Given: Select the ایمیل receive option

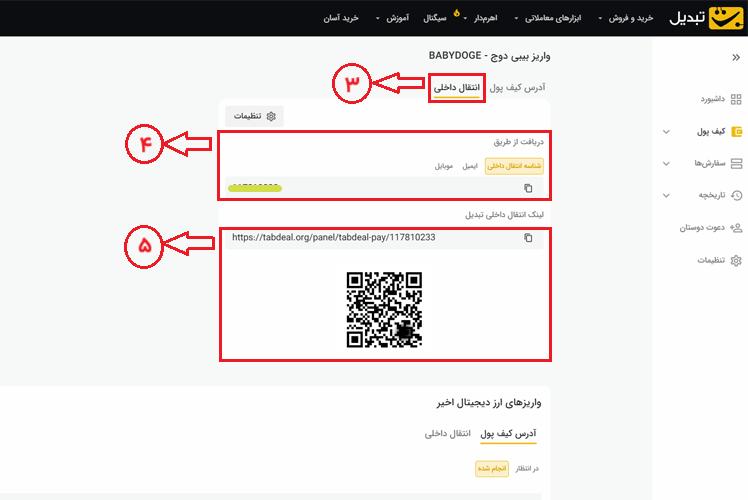Looking at the screenshot, I should click(469, 165).
